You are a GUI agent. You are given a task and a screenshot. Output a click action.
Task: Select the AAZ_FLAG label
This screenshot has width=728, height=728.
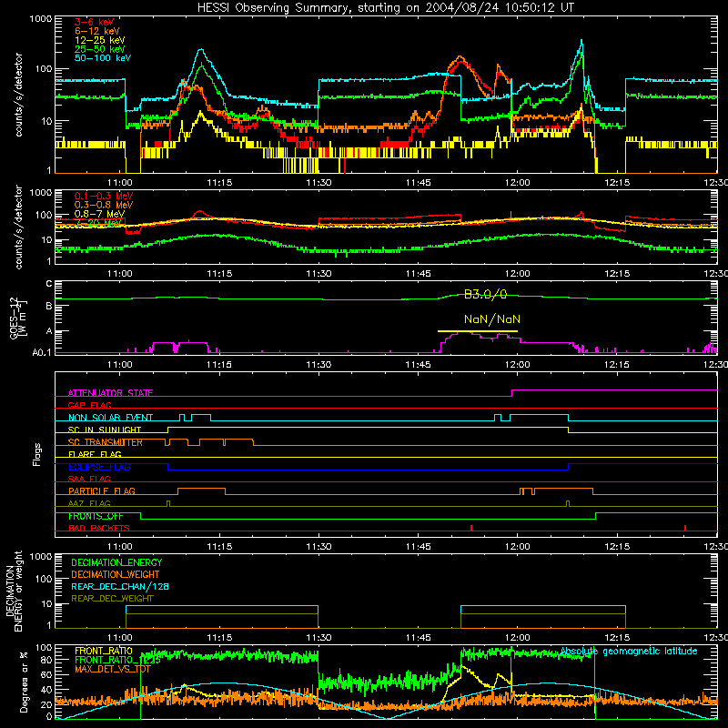click(x=89, y=504)
